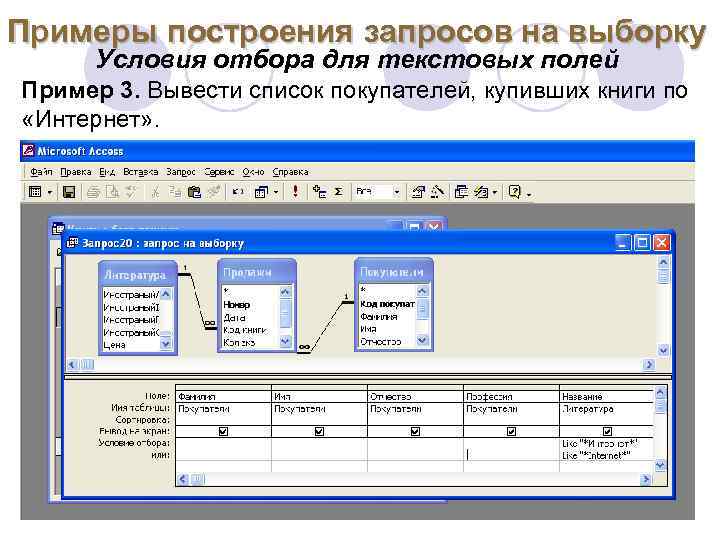The width and height of the screenshot is (720, 540).
Task: Open Microsoft Access Help icon
Action: (x=514, y=191)
